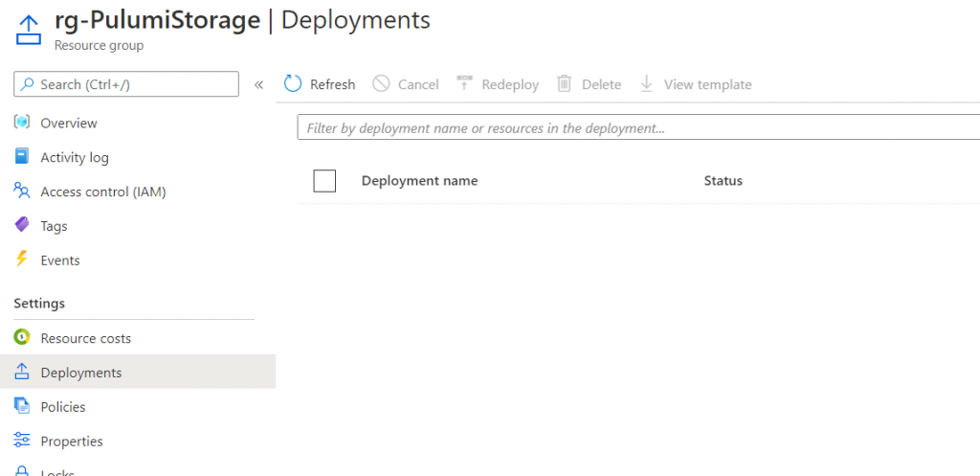Sort by Status column header

click(724, 181)
